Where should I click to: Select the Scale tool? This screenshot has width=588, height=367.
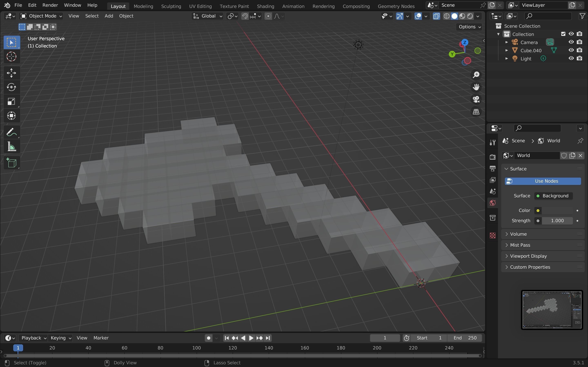click(x=11, y=102)
